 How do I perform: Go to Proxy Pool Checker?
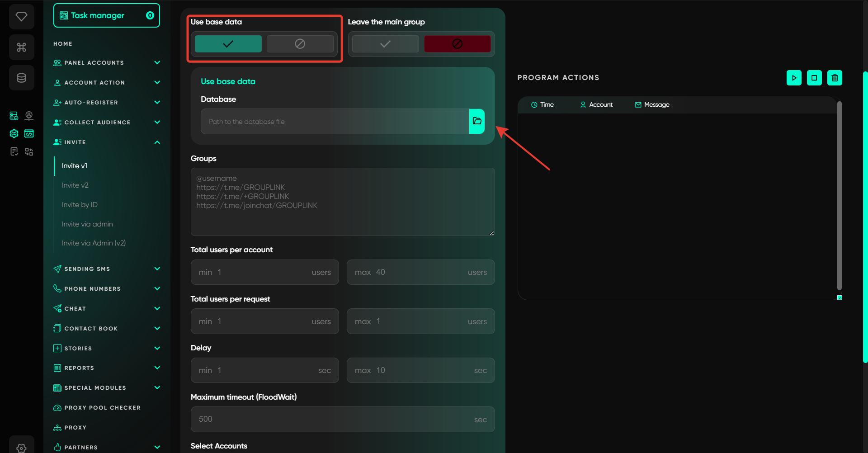point(102,408)
